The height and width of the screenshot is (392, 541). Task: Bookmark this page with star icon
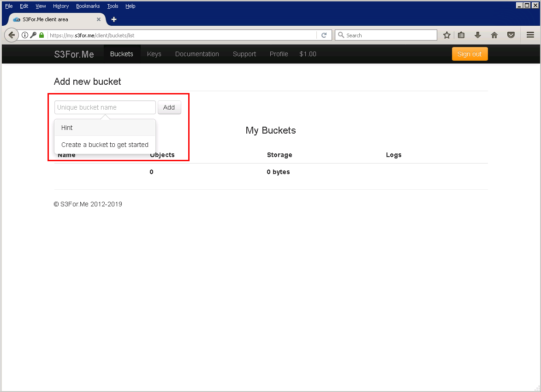click(447, 35)
